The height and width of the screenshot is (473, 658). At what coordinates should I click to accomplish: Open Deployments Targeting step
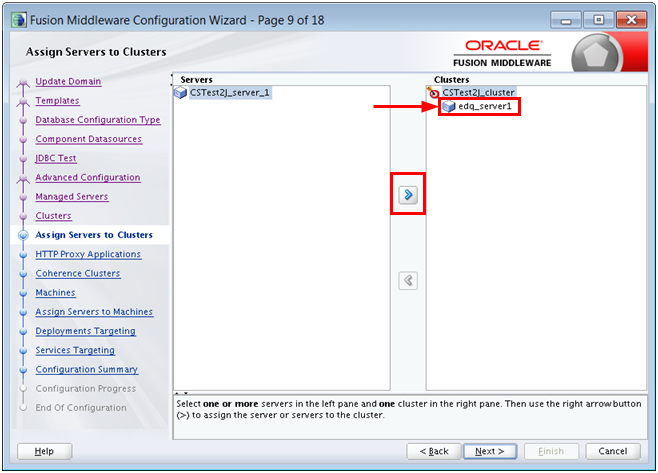click(85, 331)
